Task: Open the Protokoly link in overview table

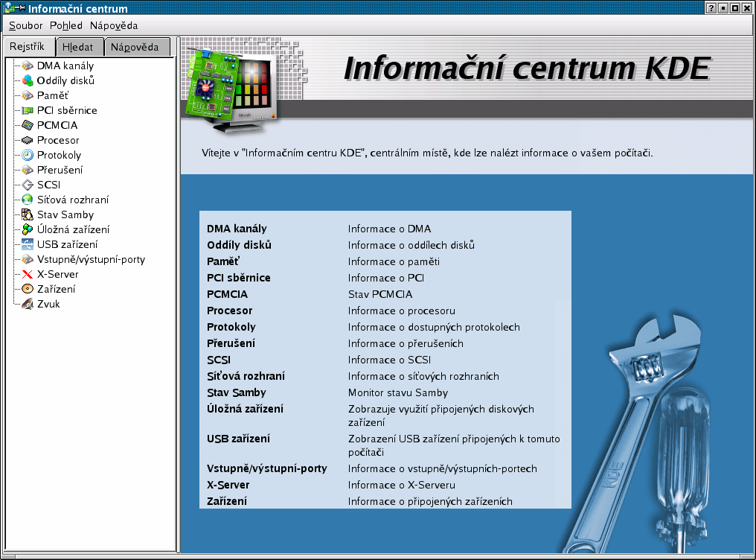Action: tap(231, 327)
